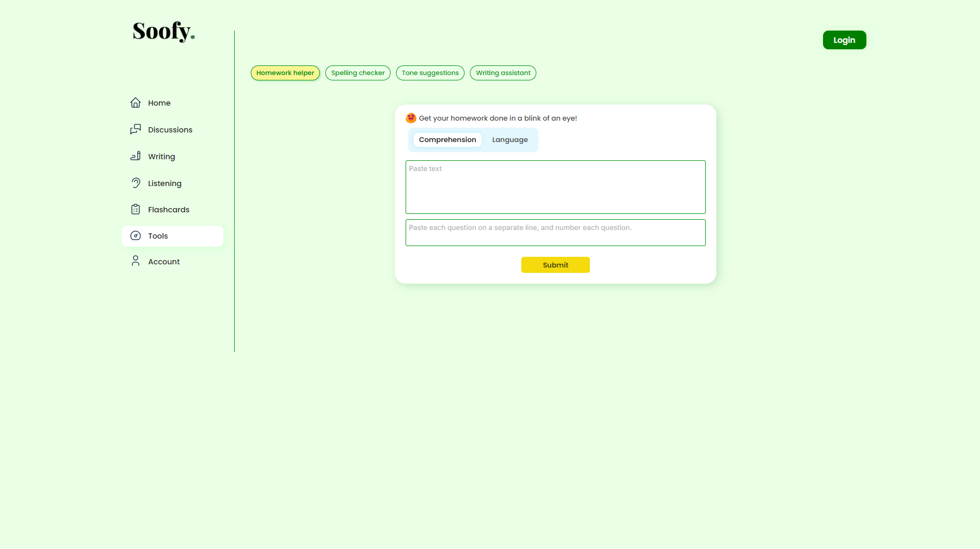
Task: Click the Tools compass icon
Action: [x=136, y=236]
